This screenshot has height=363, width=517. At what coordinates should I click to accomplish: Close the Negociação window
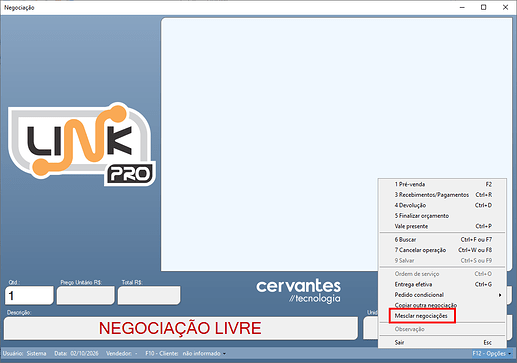(x=505, y=7)
